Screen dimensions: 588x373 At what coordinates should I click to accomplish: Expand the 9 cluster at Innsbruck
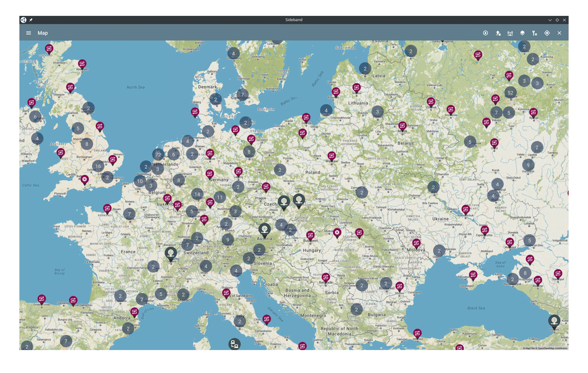coord(228,240)
